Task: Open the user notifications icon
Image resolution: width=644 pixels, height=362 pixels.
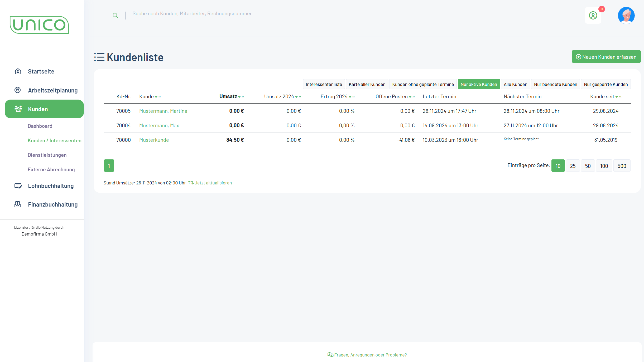Action: [x=593, y=16]
